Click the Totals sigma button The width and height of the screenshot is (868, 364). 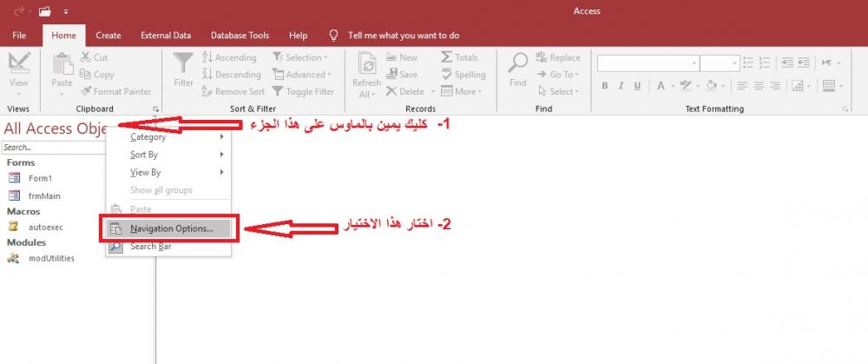(459, 57)
